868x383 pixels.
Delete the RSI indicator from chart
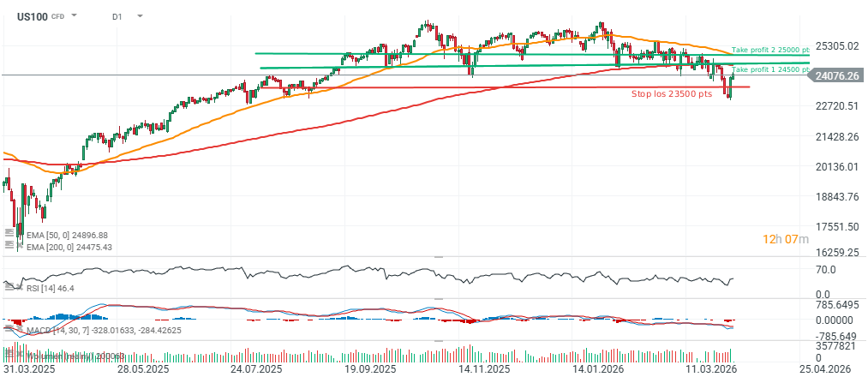coord(20,288)
